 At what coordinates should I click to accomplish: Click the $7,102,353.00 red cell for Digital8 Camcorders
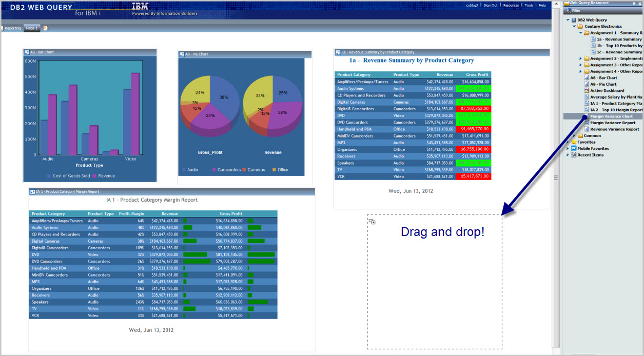point(473,109)
